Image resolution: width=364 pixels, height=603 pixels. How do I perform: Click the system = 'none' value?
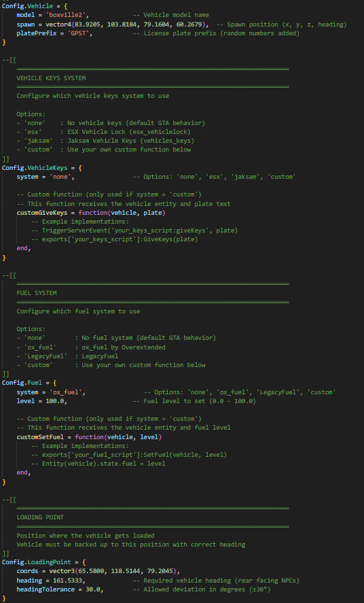click(61, 177)
